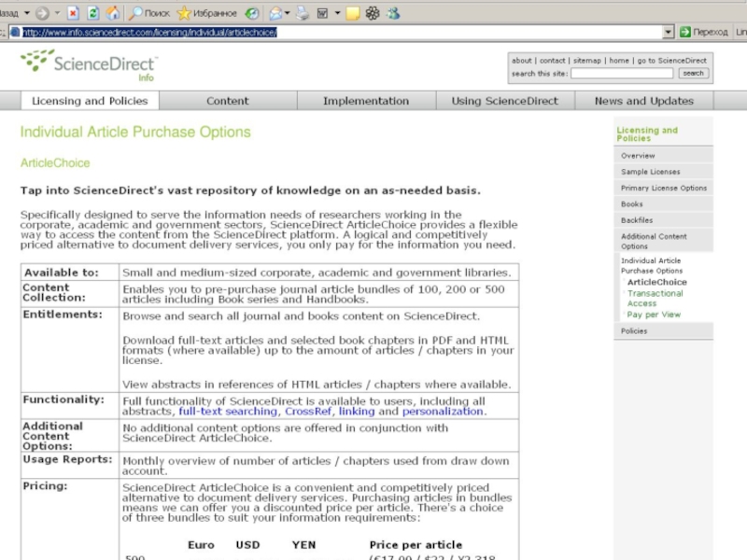Open Primary License Options in sidebar
The image size is (747, 560).
(663, 189)
